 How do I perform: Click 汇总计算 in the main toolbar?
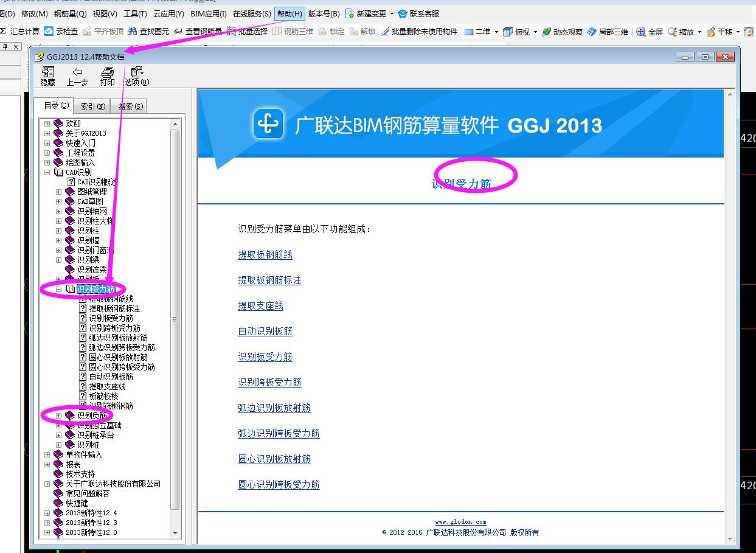(21, 32)
